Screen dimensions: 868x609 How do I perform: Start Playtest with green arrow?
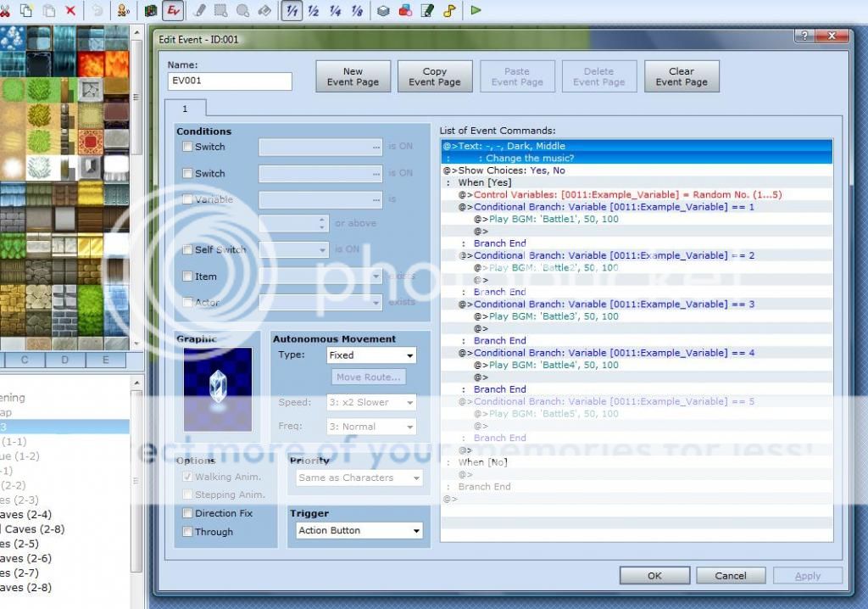tap(476, 10)
